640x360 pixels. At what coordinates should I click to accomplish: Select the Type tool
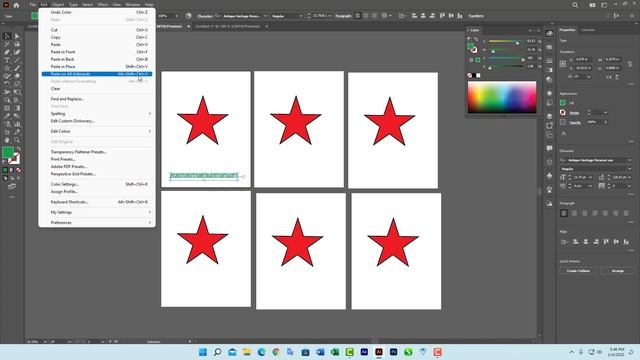pos(7,60)
